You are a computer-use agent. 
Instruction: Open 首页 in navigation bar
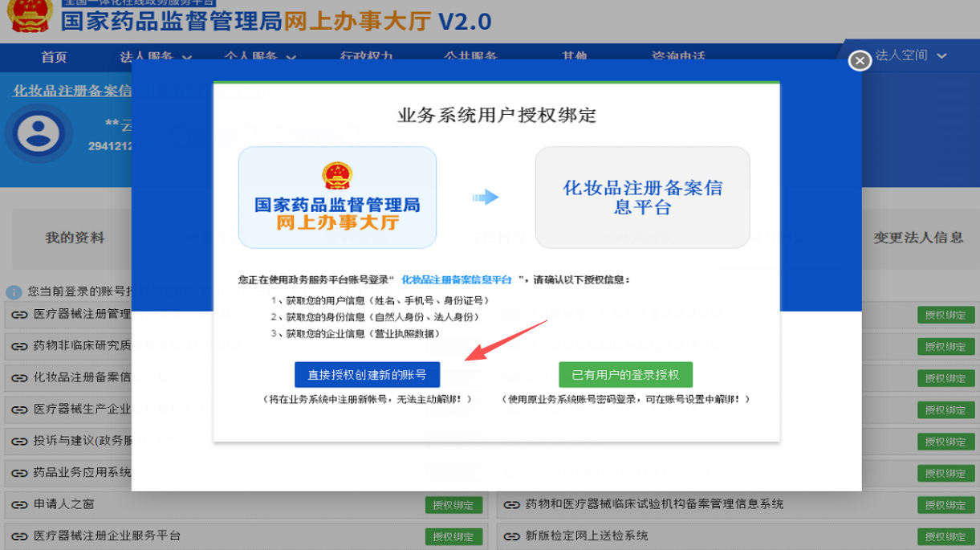pyautogui.click(x=55, y=56)
